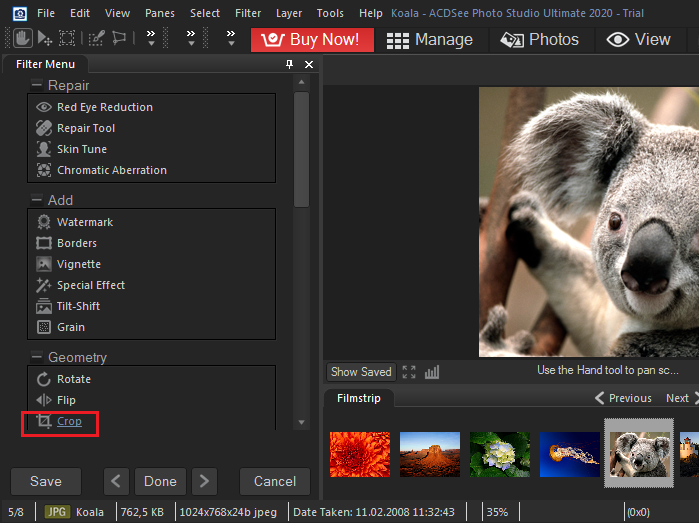Screen dimensions: 699x523
Task: Toggle the histogram icon beside Show Saved
Action: [432, 372]
